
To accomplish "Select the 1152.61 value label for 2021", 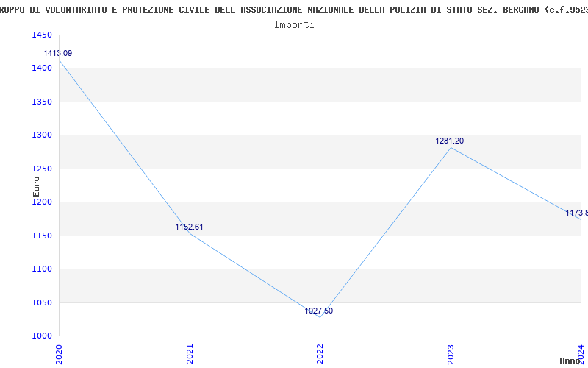I will pos(189,227).
